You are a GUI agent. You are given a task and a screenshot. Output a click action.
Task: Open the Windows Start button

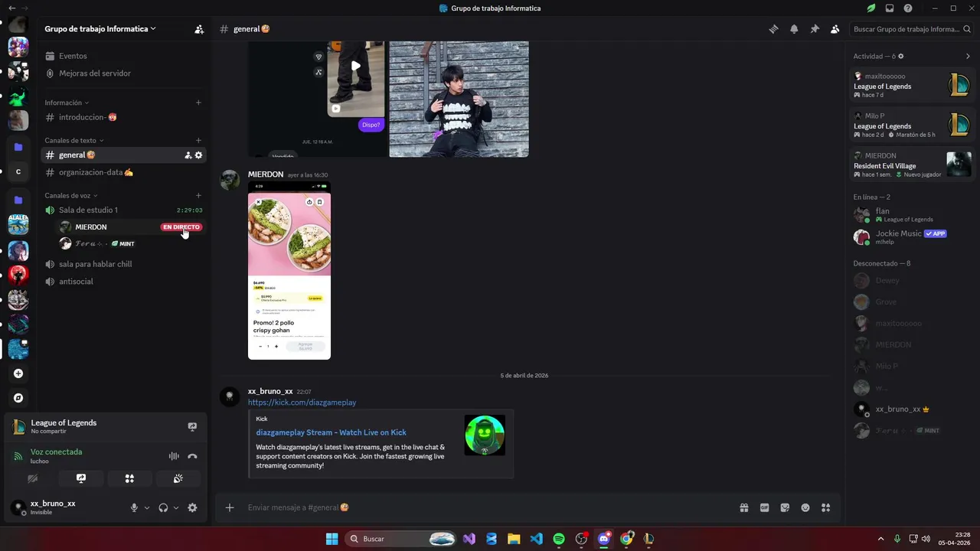(332, 539)
